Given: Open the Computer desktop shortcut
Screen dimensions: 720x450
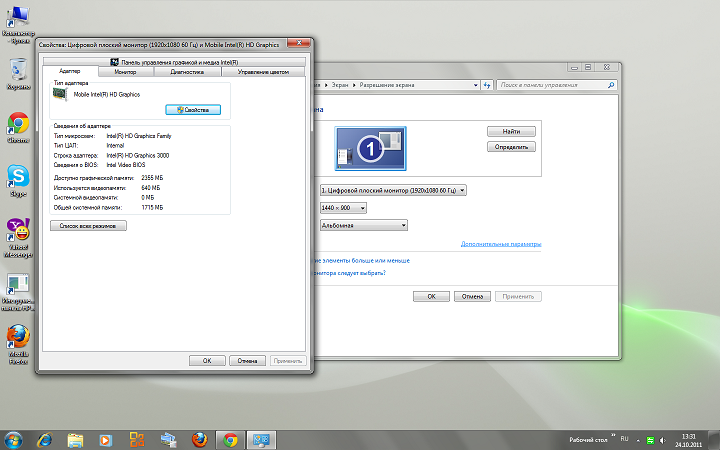Looking at the screenshot, I should pyautogui.click(x=18, y=23).
